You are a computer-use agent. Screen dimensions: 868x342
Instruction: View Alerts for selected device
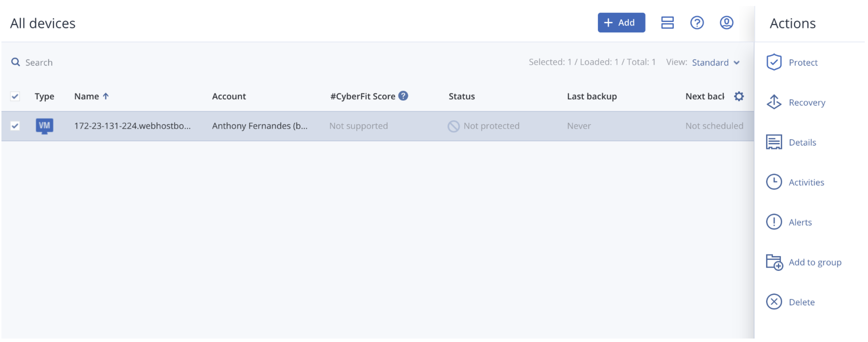774,222
